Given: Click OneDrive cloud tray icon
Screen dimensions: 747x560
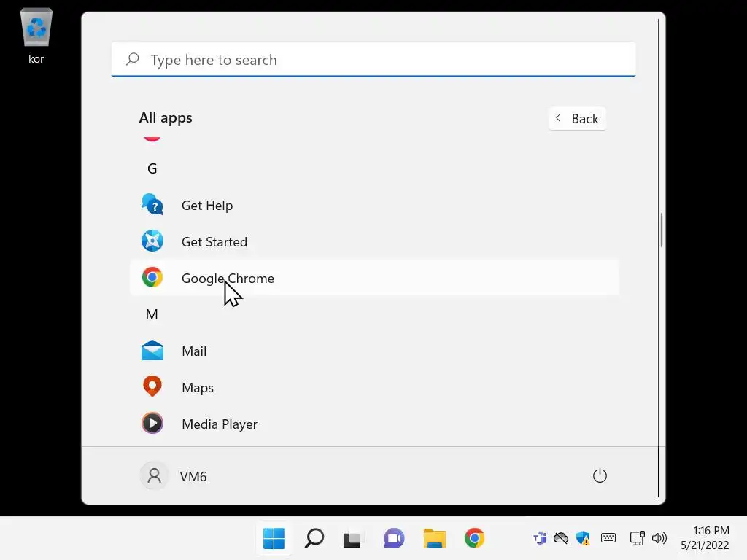Looking at the screenshot, I should (x=561, y=539).
